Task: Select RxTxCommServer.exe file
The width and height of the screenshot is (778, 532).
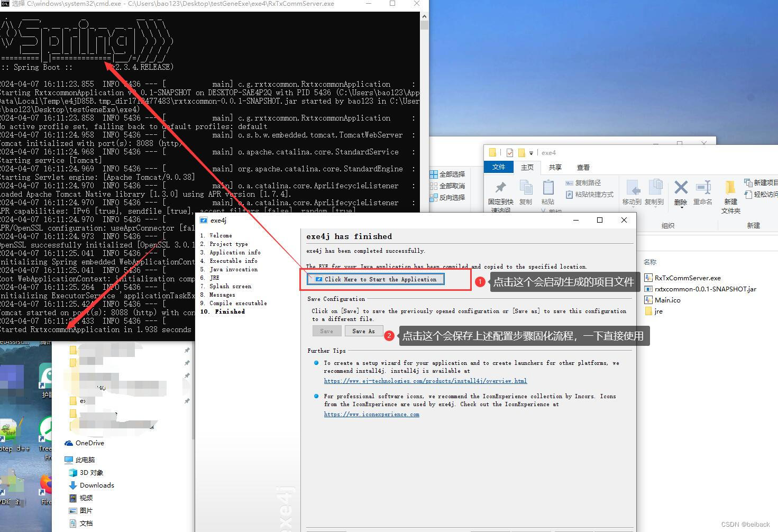Action: point(682,278)
